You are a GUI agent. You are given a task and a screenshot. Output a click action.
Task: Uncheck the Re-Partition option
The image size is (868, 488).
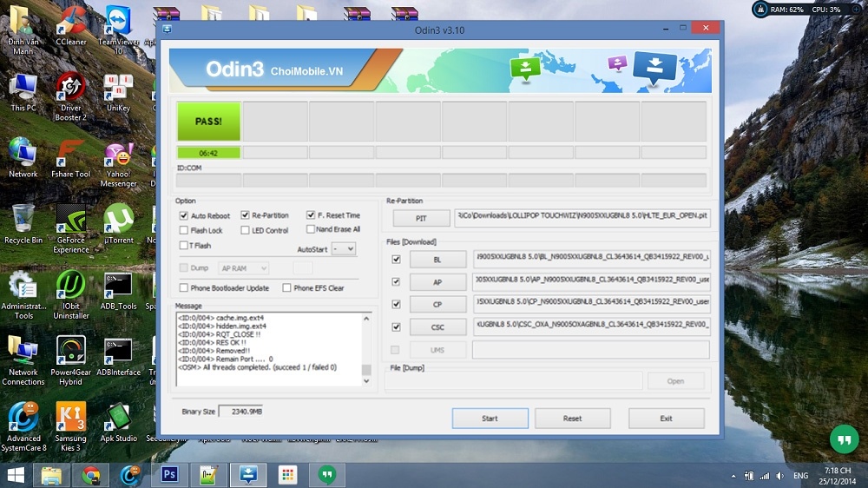[246, 215]
